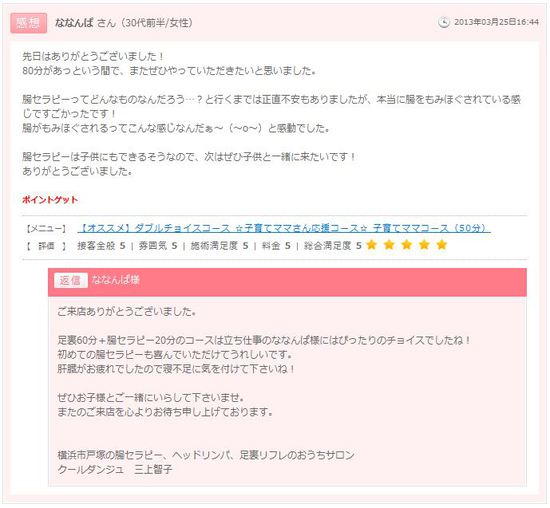Select the first gold rating star
The height and width of the screenshot is (508, 550).
coord(371,245)
